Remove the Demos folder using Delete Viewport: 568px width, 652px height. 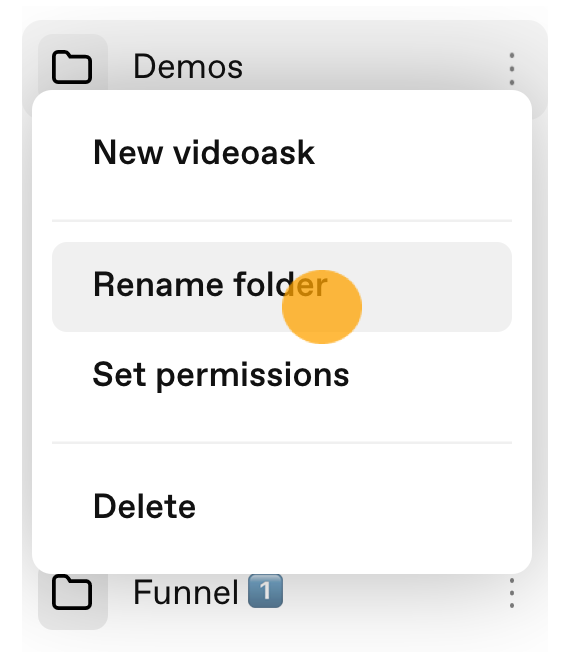coord(144,507)
